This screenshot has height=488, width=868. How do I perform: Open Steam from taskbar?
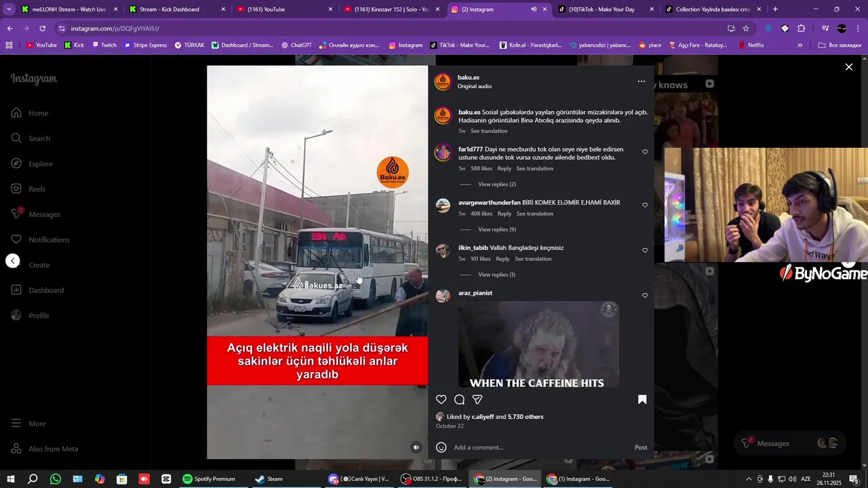(269, 479)
